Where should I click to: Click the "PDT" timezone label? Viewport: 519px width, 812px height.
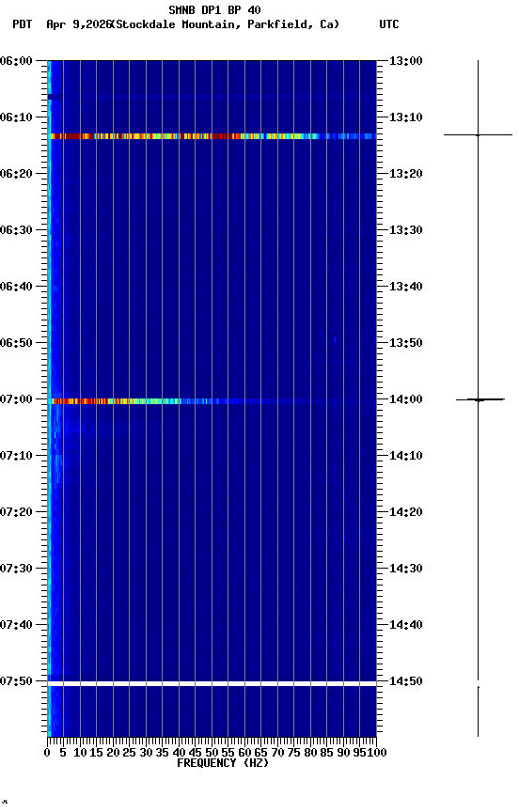[23, 24]
